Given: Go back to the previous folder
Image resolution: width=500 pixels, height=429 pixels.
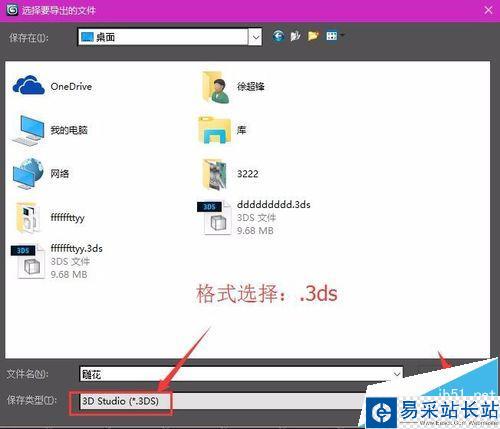Looking at the screenshot, I should point(278,36).
